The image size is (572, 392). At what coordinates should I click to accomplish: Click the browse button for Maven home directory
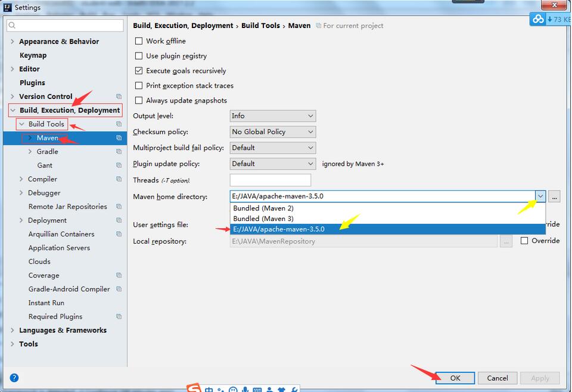point(555,196)
